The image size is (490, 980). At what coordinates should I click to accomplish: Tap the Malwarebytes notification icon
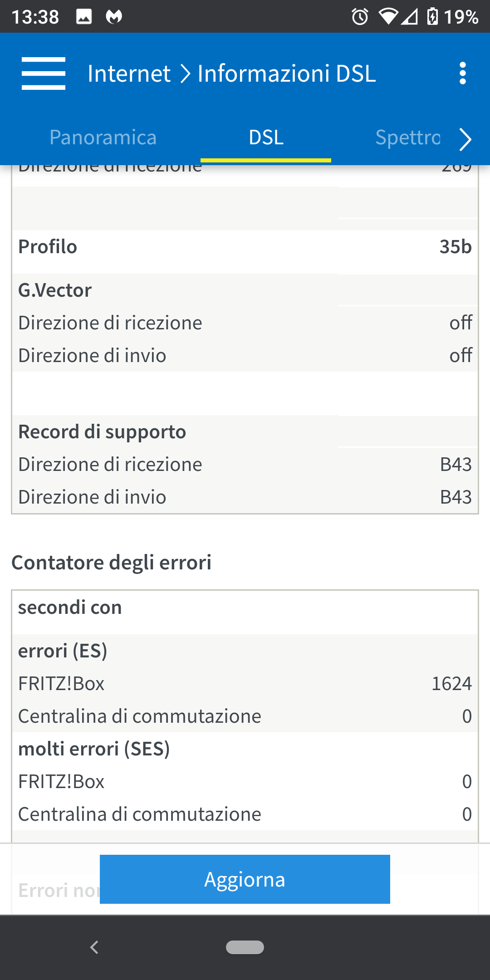[114, 17]
